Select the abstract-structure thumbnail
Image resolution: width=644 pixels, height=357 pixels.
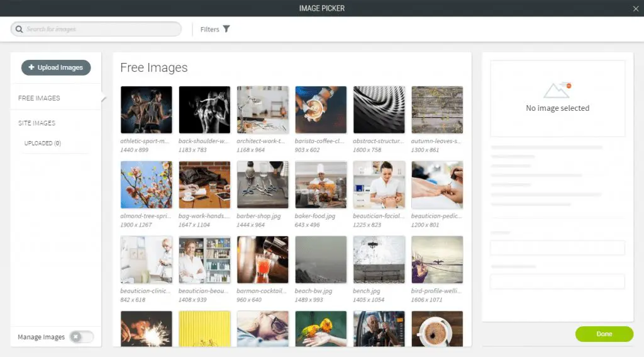(x=379, y=110)
